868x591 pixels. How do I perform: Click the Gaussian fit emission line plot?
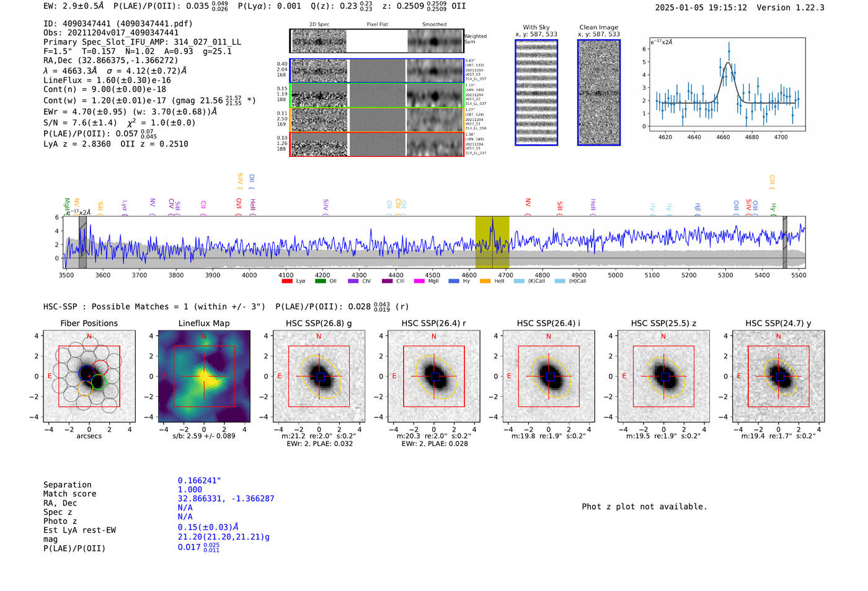point(727,84)
